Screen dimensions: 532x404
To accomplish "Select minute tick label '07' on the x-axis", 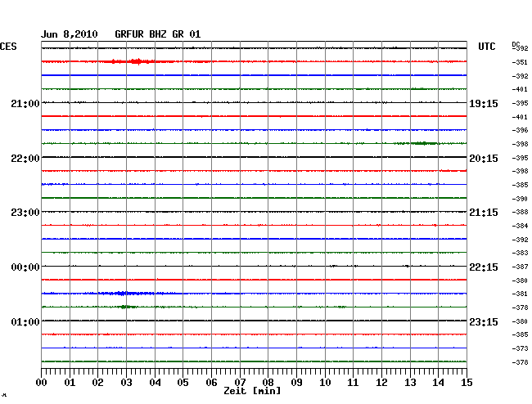I will pyautogui.click(x=240, y=383).
